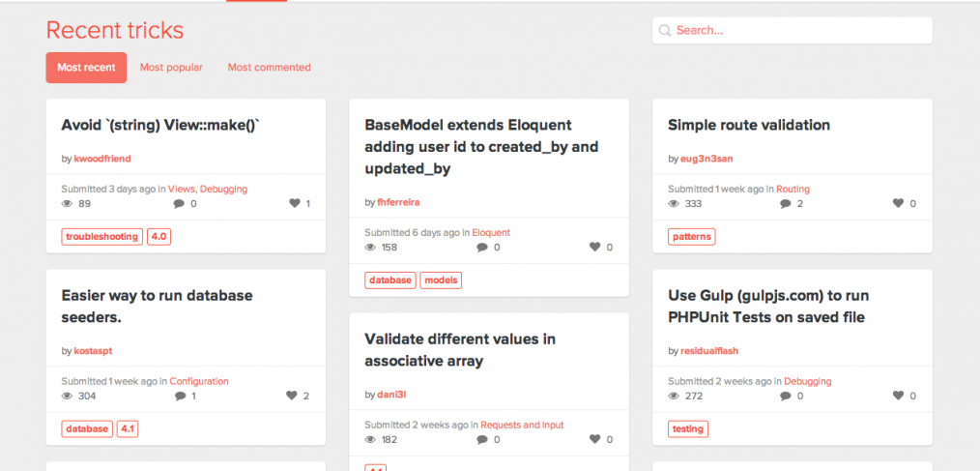This screenshot has height=471, width=980.
Task: Open BaseModel extends Eloquent trick title
Action: pos(481,147)
